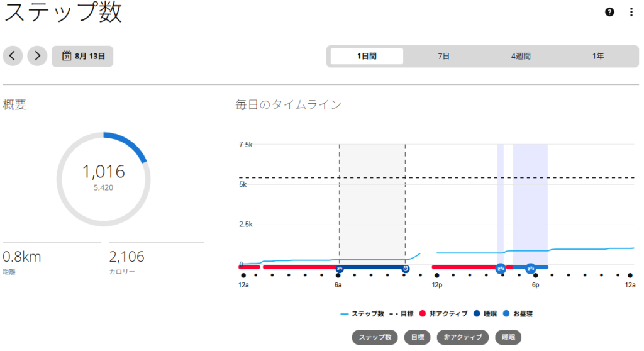Go to previous day with left arrow
644x351 pixels.
pyautogui.click(x=13, y=55)
